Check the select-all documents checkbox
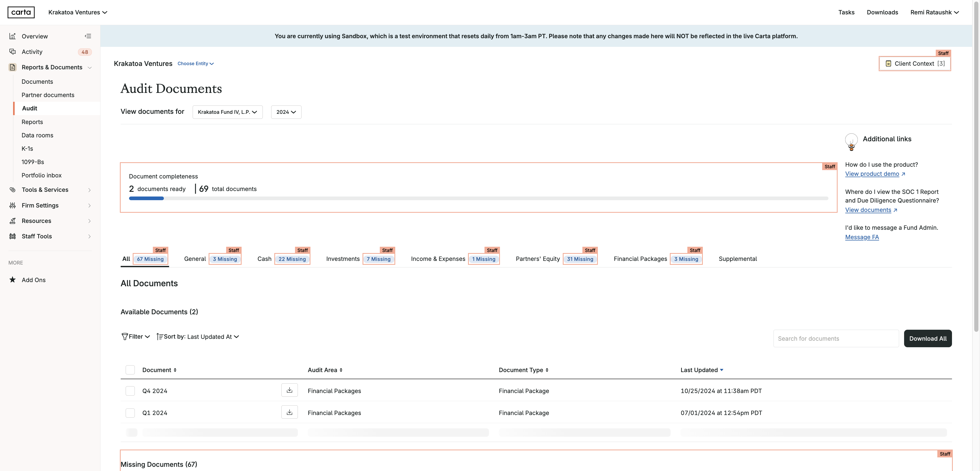980x471 pixels. [x=130, y=370]
